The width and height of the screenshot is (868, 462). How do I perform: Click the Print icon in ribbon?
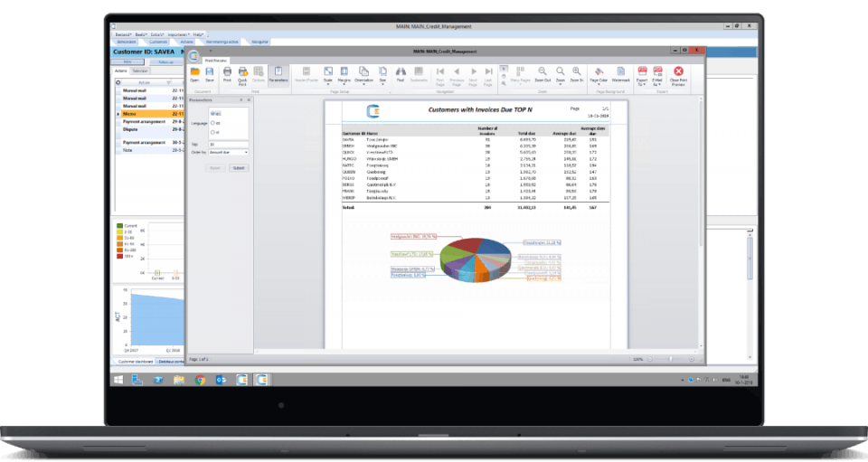click(x=227, y=75)
